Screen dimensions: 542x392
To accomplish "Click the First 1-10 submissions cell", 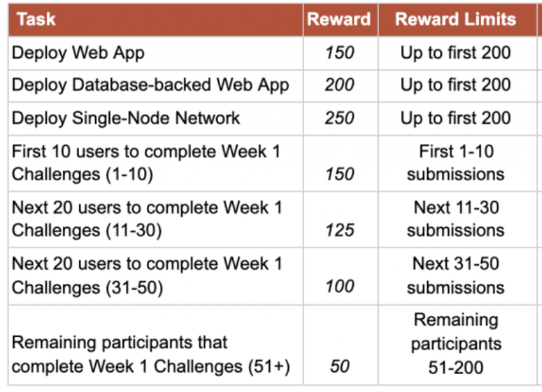I will coord(455,163).
